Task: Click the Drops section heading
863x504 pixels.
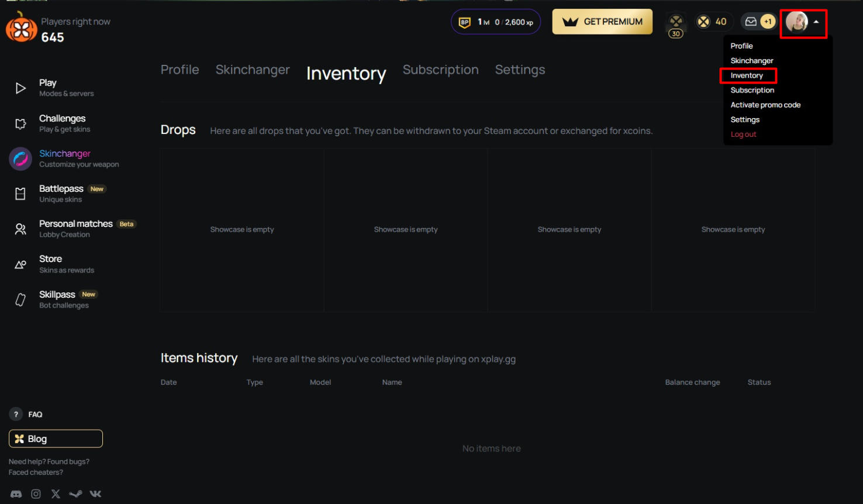Action: point(178,130)
